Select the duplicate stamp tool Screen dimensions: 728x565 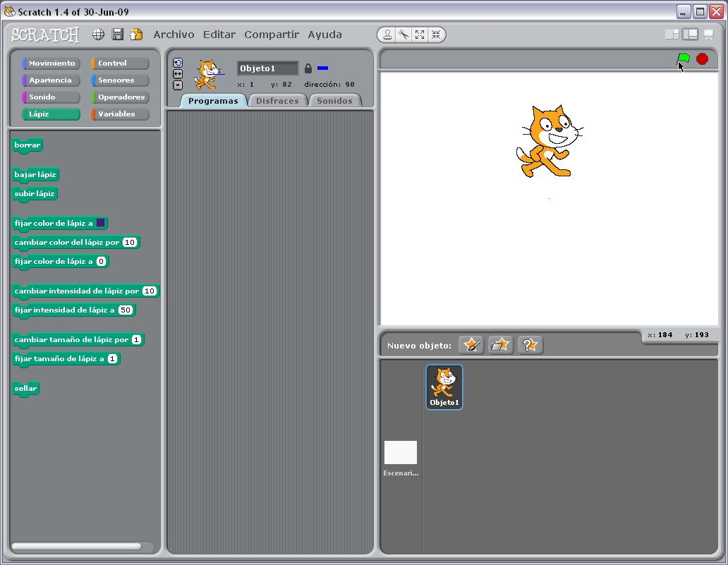pos(387,35)
